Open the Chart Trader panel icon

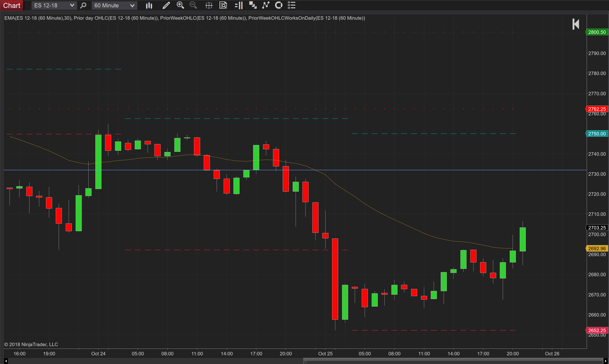[238, 5]
